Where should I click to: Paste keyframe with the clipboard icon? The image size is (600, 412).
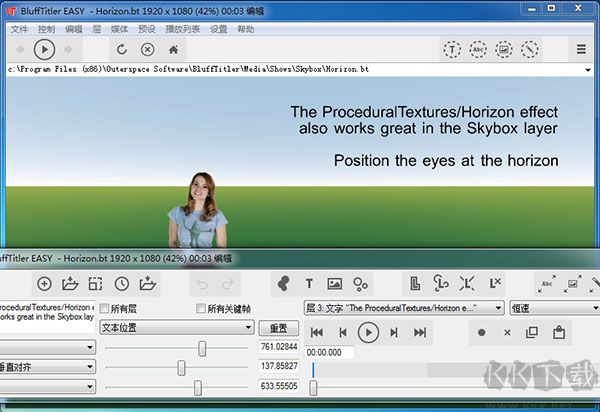(561, 332)
